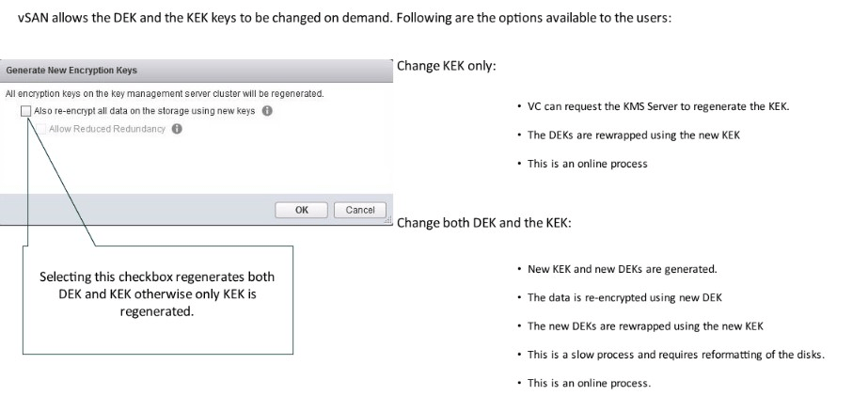Screen dimensions: 868x396
Task: Tick the Allow Reduced Redundancy checkbox
Action: click(x=41, y=128)
